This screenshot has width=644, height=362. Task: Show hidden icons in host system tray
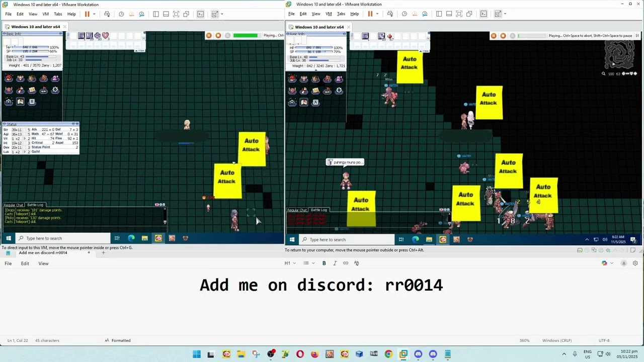(564, 354)
